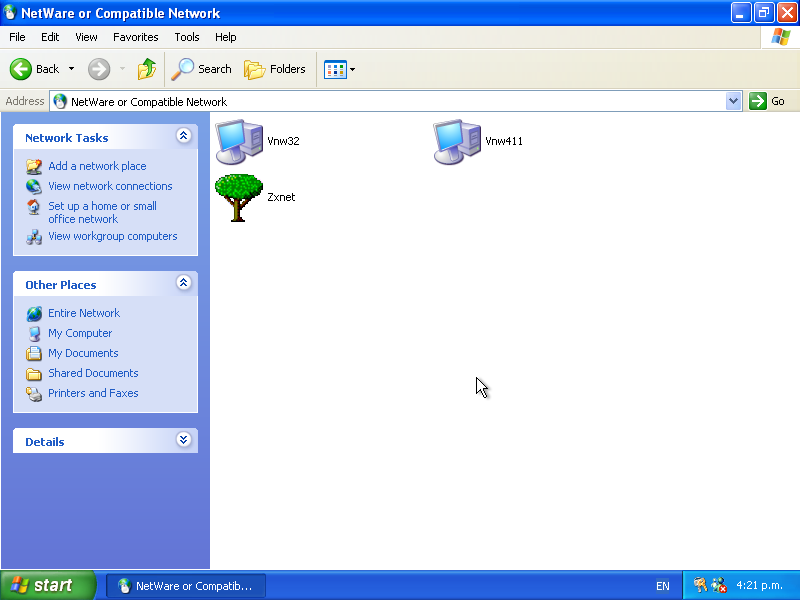The width and height of the screenshot is (800, 600).
Task: Click the green Go arrow icon
Action: point(758,101)
